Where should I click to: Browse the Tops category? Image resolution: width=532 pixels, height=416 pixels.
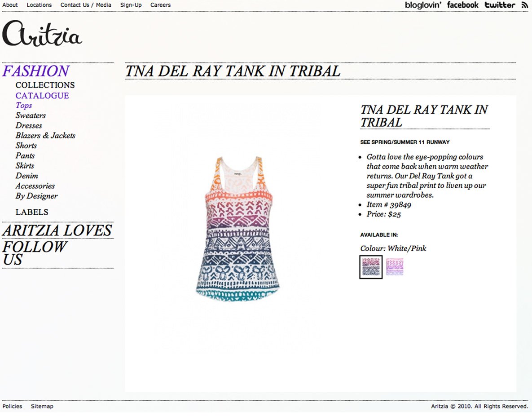pyautogui.click(x=24, y=106)
